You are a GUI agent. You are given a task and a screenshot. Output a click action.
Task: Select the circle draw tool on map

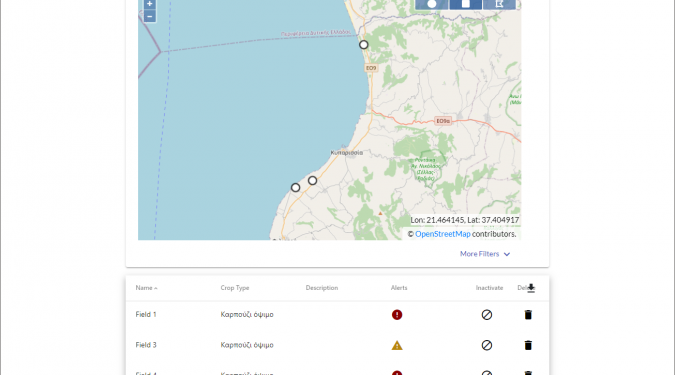click(x=431, y=4)
